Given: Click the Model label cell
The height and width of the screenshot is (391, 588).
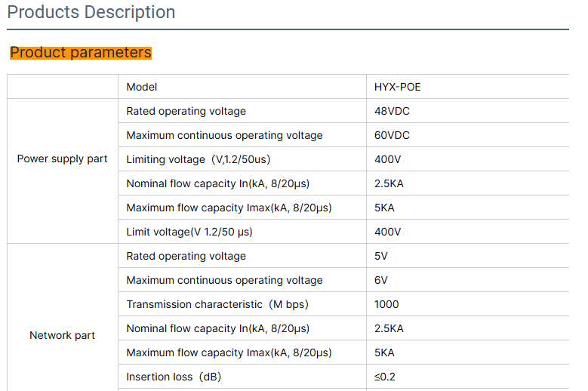Looking at the screenshot, I should (142, 87).
